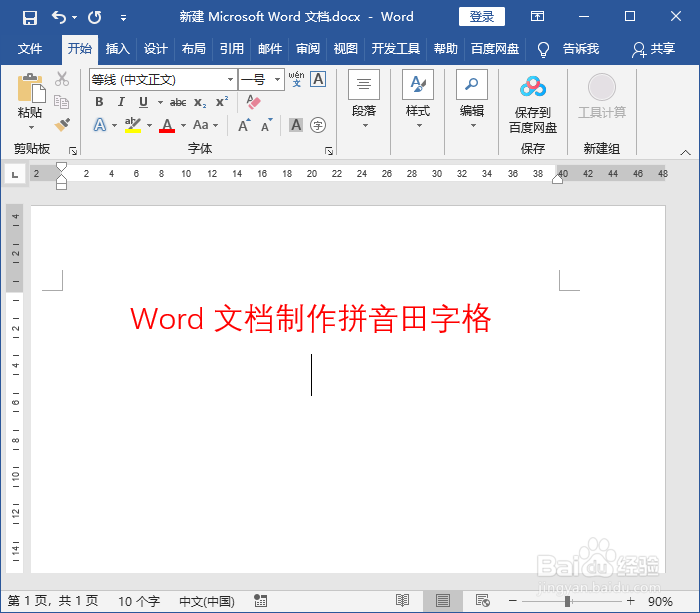
Task: Open the 样式 styles gallery
Action: tap(418, 99)
